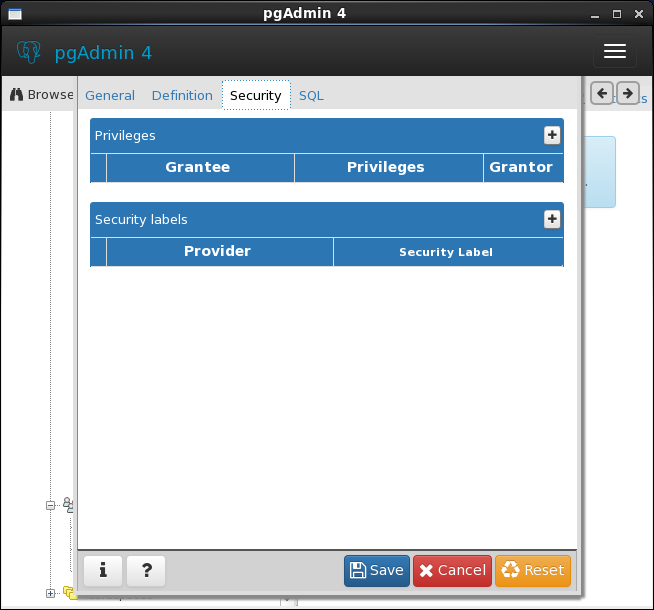Click the right arrow tab scroll button

[627, 93]
